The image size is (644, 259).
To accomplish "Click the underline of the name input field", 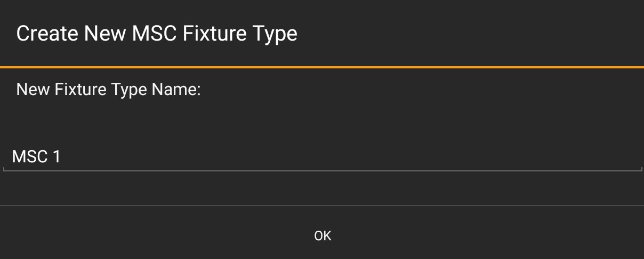I will pyautogui.click(x=322, y=170).
